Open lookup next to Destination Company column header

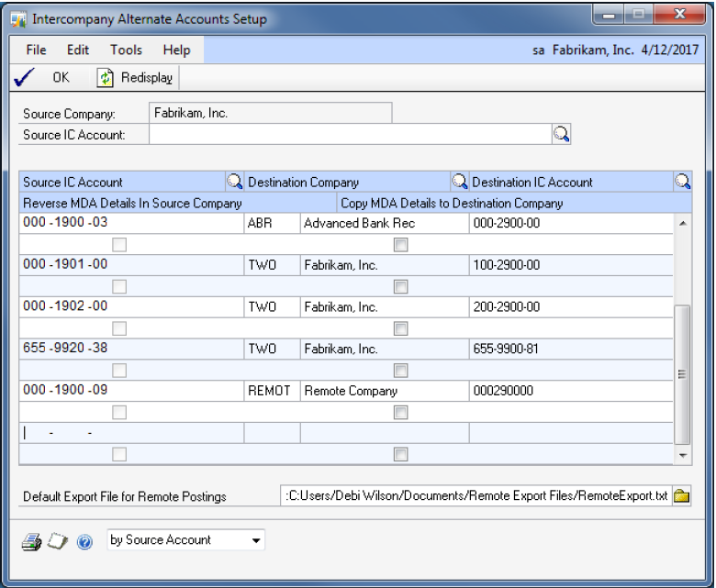pyautogui.click(x=459, y=182)
